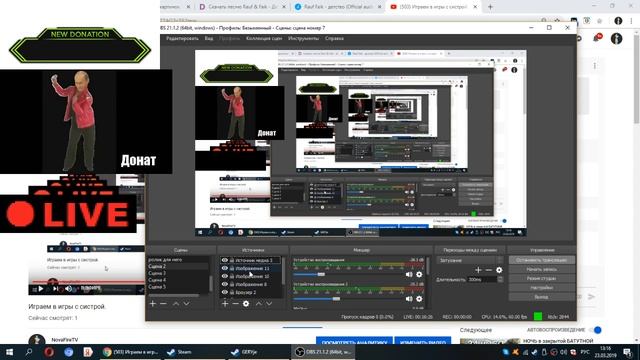Open Коллекция сцен menu in OBS
Screen dimensions: 640x360
pyautogui.click(x=264, y=38)
